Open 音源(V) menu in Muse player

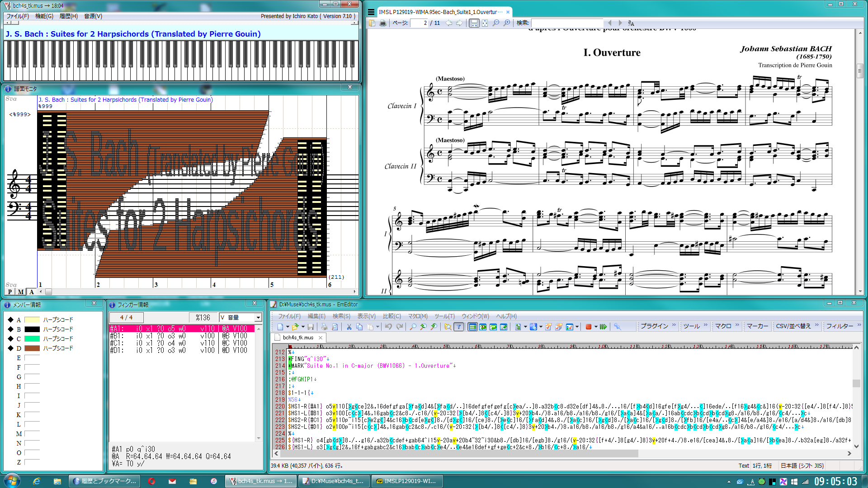pyautogui.click(x=93, y=16)
